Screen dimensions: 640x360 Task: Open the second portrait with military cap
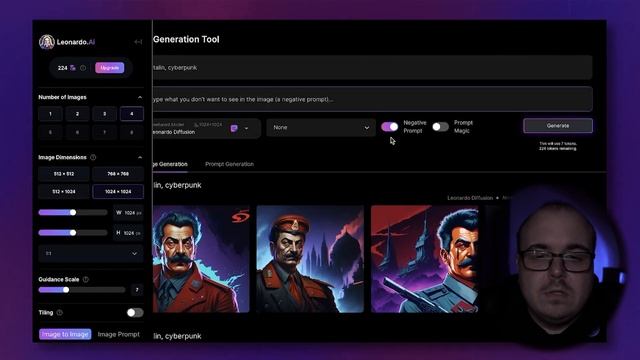(x=310, y=259)
